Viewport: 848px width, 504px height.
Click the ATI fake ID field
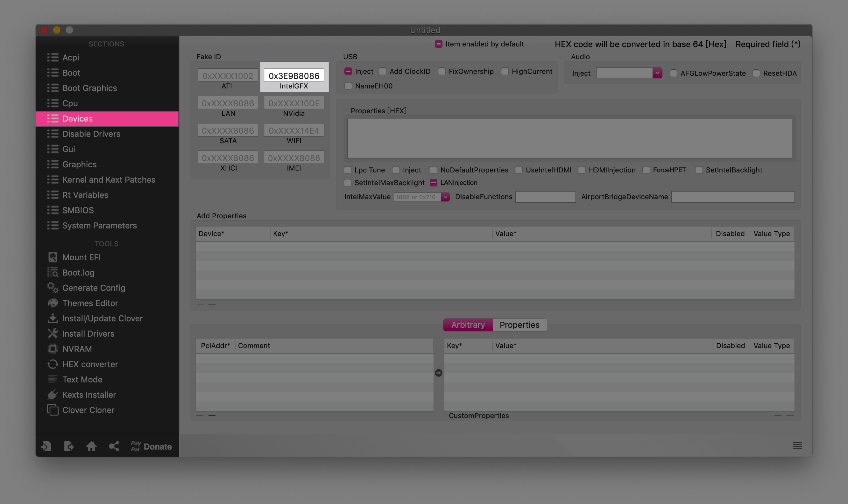[228, 75]
